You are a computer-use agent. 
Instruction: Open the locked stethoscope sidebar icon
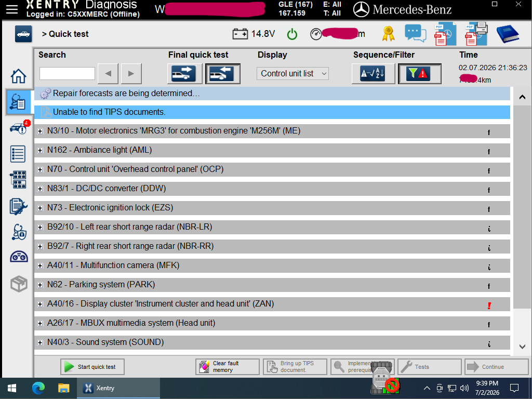point(19,232)
